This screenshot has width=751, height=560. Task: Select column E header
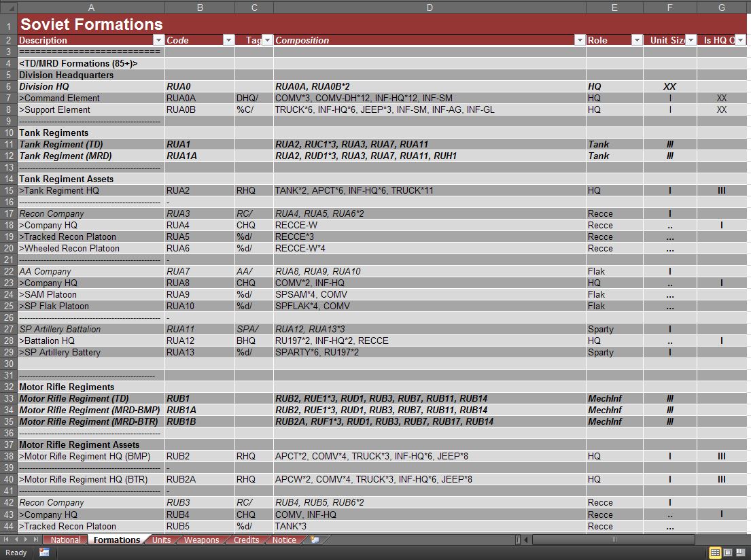pos(614,7)
